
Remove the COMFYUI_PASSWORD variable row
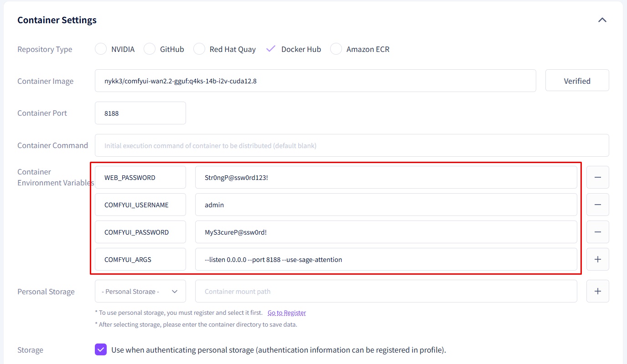click(x=597, y=232)
